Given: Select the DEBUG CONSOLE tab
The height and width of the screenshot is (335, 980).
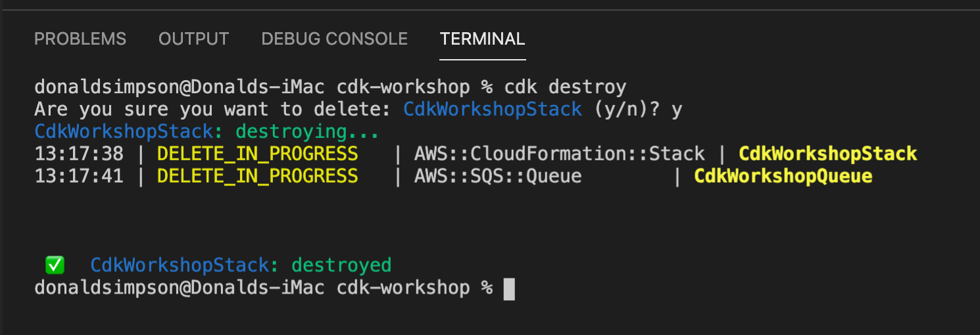Looking at the screenshot, I should point(335,39).
